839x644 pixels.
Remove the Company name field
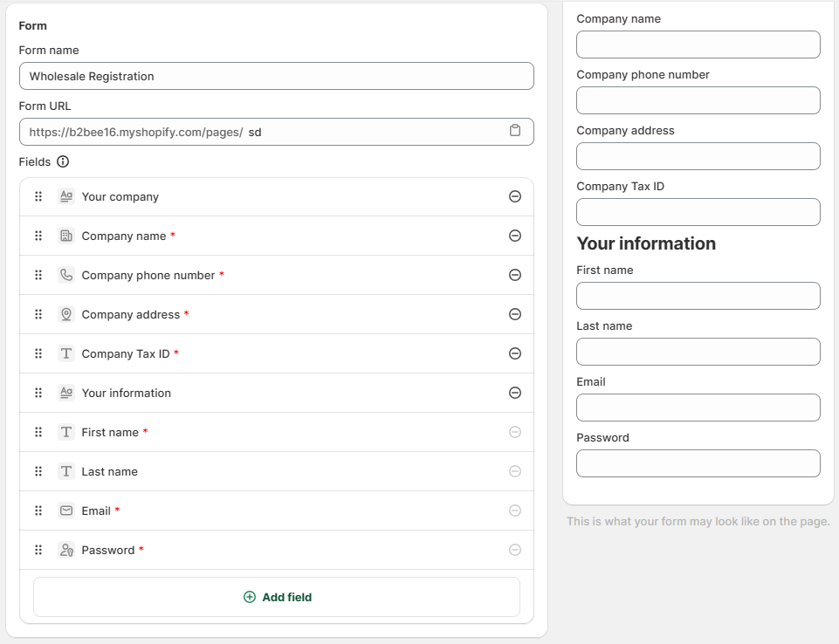click(515, 236)
